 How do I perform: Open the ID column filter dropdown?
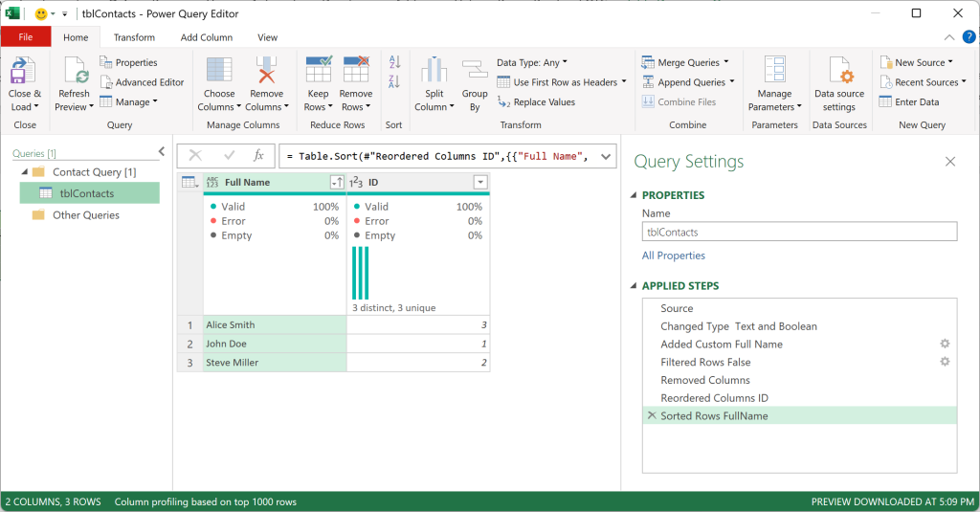(x=480, y=183)
